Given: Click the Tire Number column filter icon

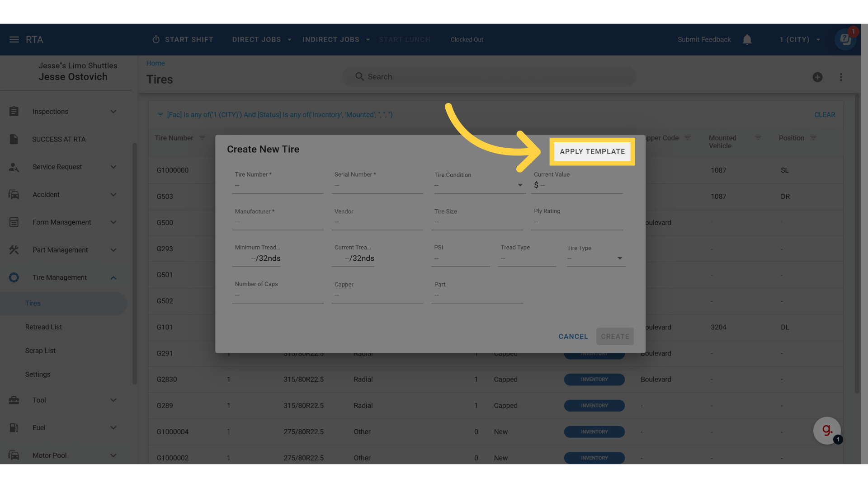Looking at the screenshot, I should pos(202,138).
